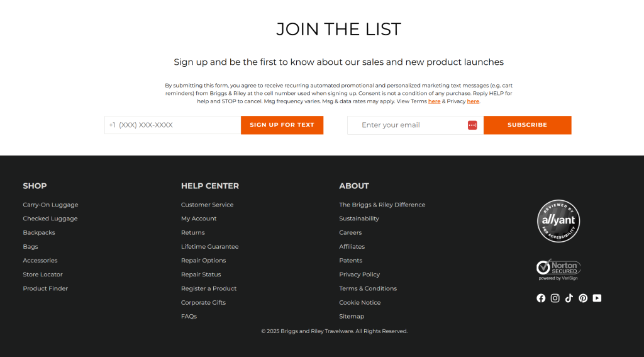The width and height of the screenshot is (644, 357).
Task: Open the Facebook social icon
Action: tap(541, 298)
